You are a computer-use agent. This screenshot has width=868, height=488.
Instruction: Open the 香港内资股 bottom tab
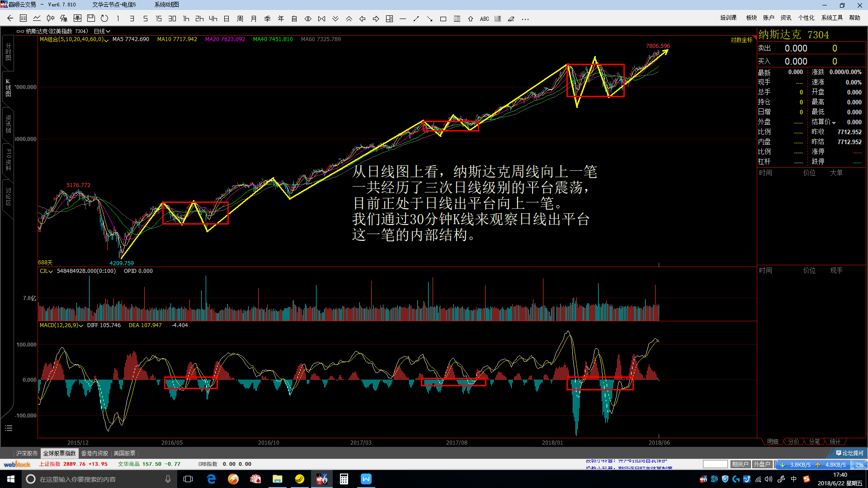click(94, 453)
